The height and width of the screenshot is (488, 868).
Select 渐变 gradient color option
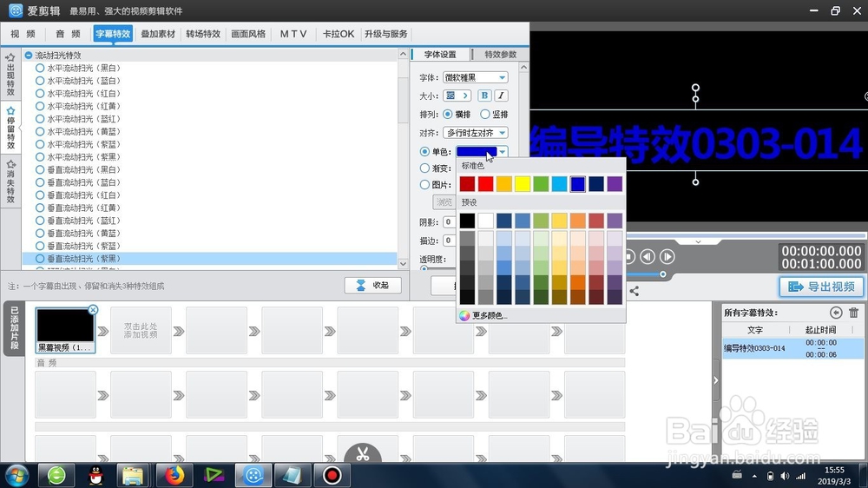coord(435,168)
